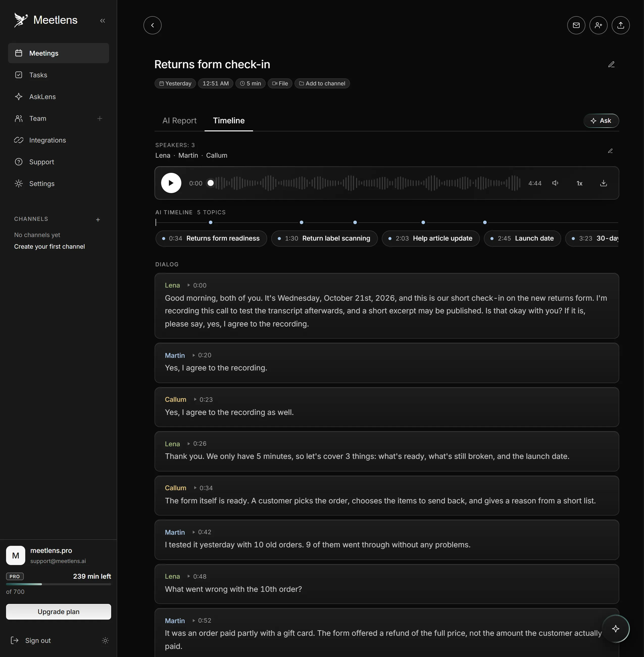The image size is (644, 657).
Task: Open Support in the sidebar
Action: pyautogui.click(x=59, y=162)
